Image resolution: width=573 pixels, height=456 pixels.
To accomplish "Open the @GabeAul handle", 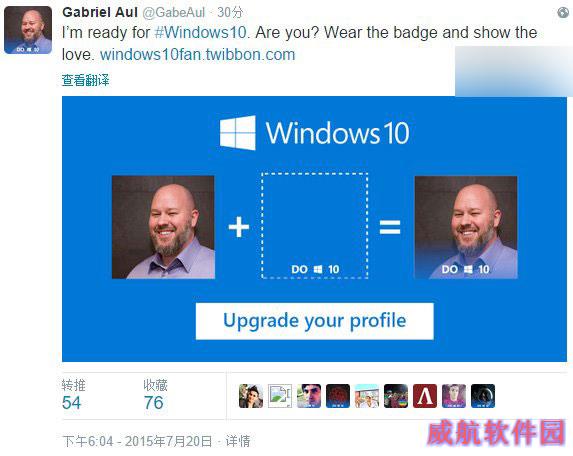I will click(x=174, y=12).
